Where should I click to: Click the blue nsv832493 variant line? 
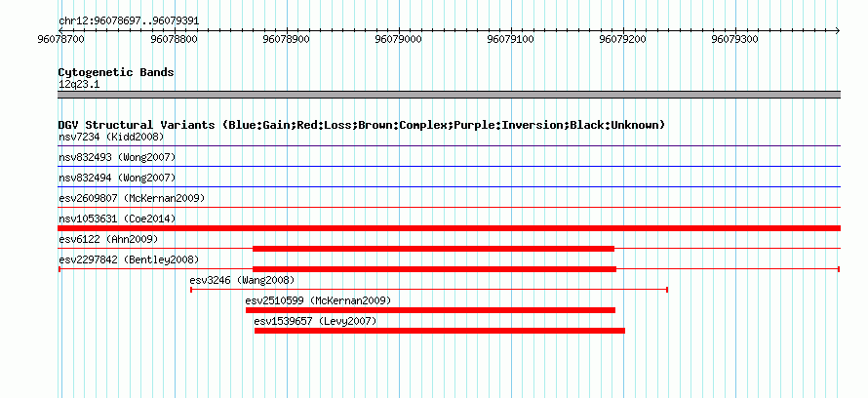click(x=449, y=167)
